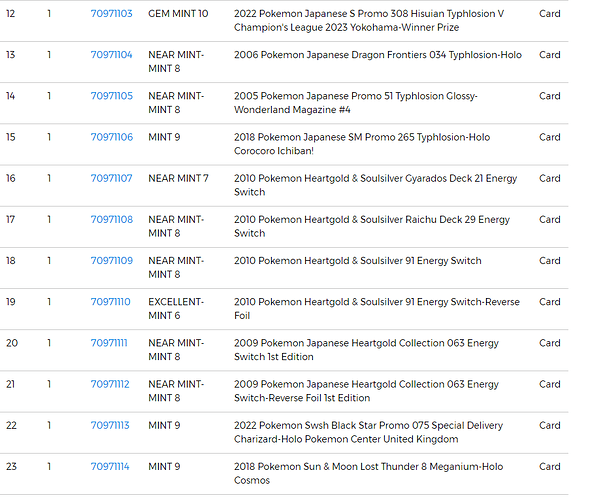
Task: Click line number 18
Action: tap(11, 261)
